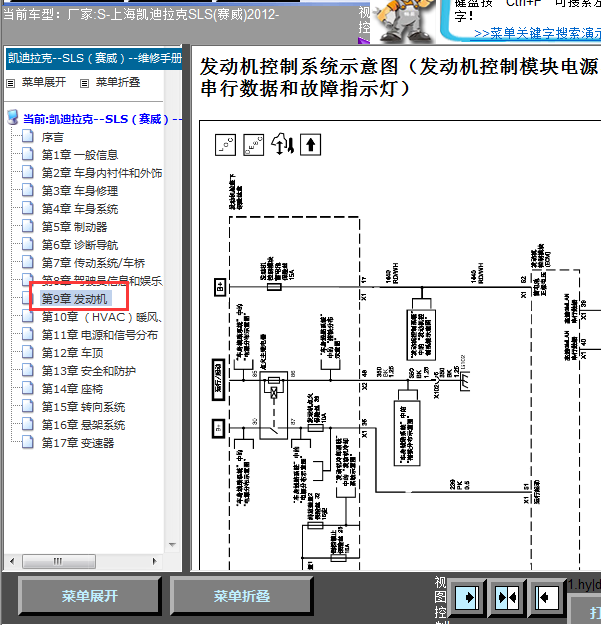Screen dimensions: 601x625
Task: Click the page icon beside 第5章 制动器
Action: click(27, 226)
